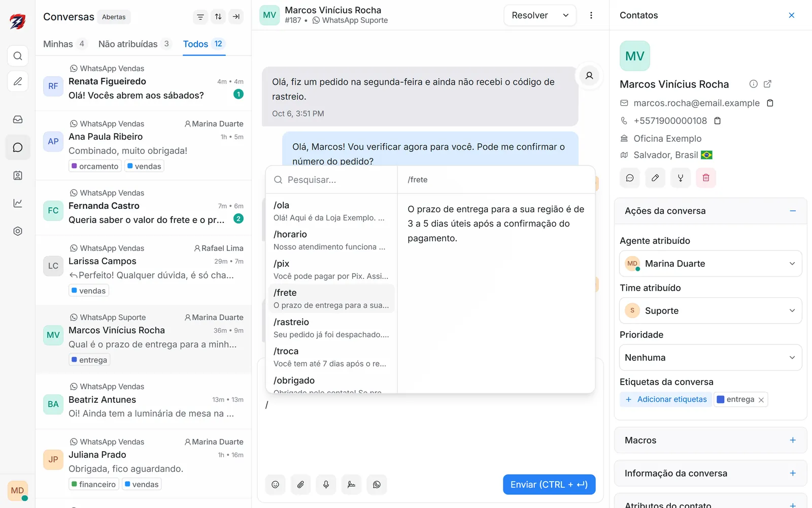812x508 pixels.
Task: Collapse conversation list arrow icon
Action: pyautogui.click(x=236, y=17)
